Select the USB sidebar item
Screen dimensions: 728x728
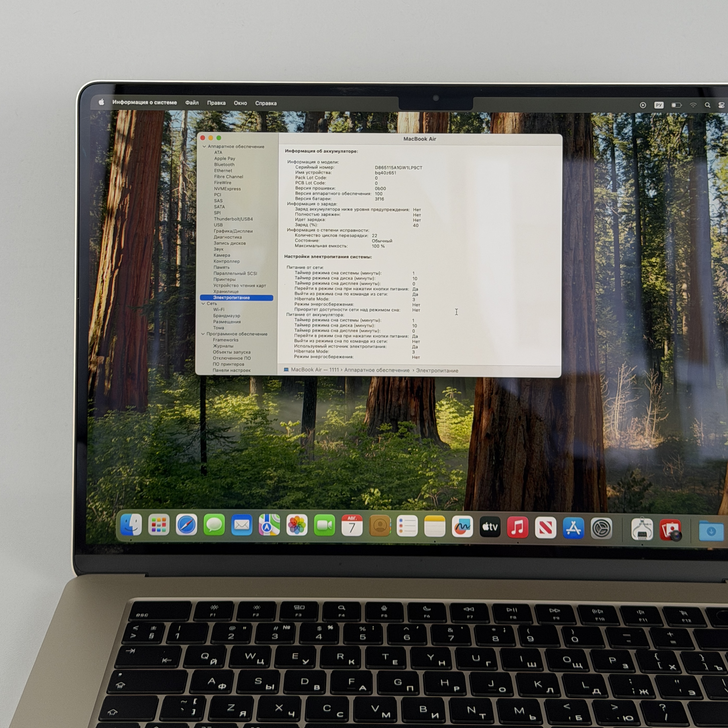point(218,225)
